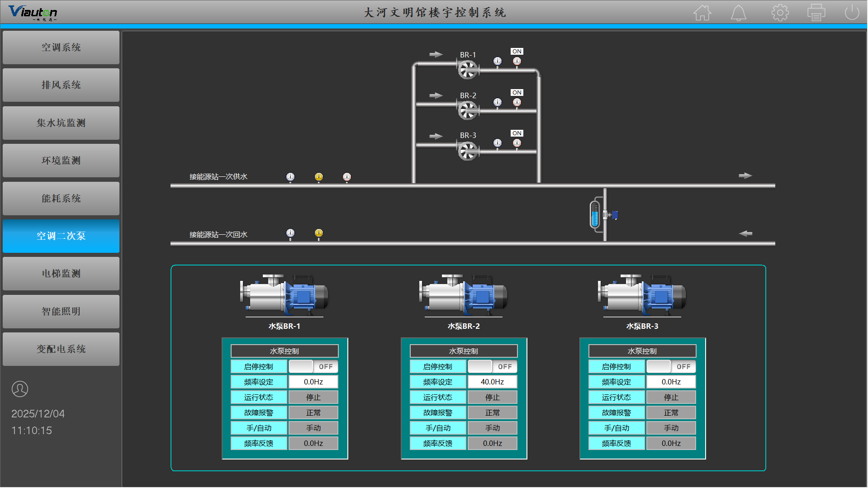Click the red gauge on 一次供水 line

[347, 177]
